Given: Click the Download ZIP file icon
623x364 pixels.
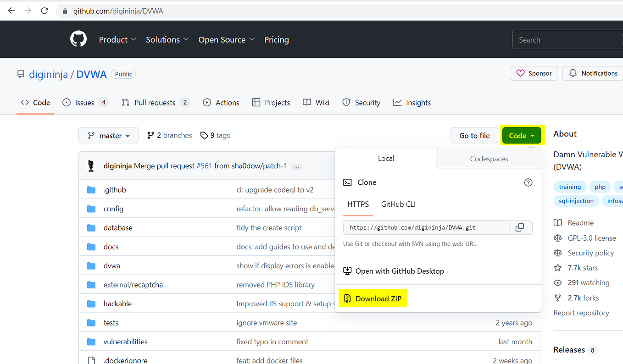Looking at the screenshot, I should (x=347, y=298).
